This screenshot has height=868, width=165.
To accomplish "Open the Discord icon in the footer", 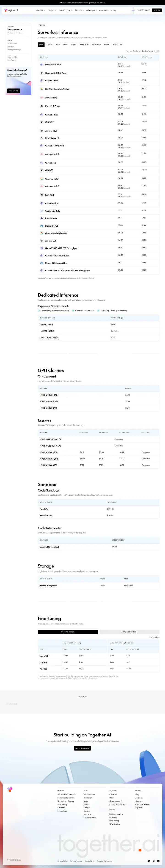I will (149, 861).
